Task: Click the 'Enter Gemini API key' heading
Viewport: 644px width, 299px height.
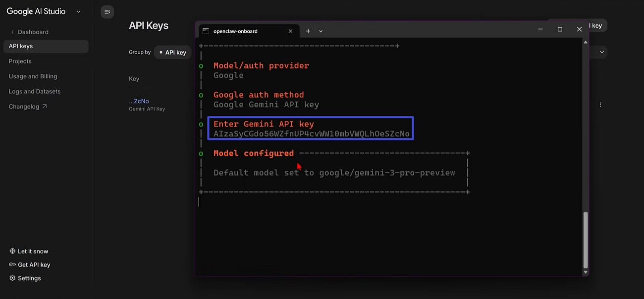Action: [x=264, y=124]
